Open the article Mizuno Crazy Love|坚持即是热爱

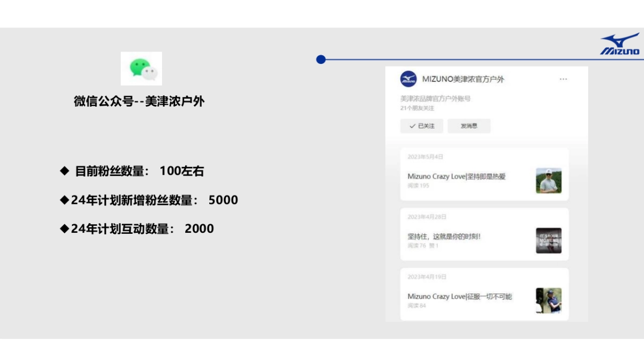459,177
